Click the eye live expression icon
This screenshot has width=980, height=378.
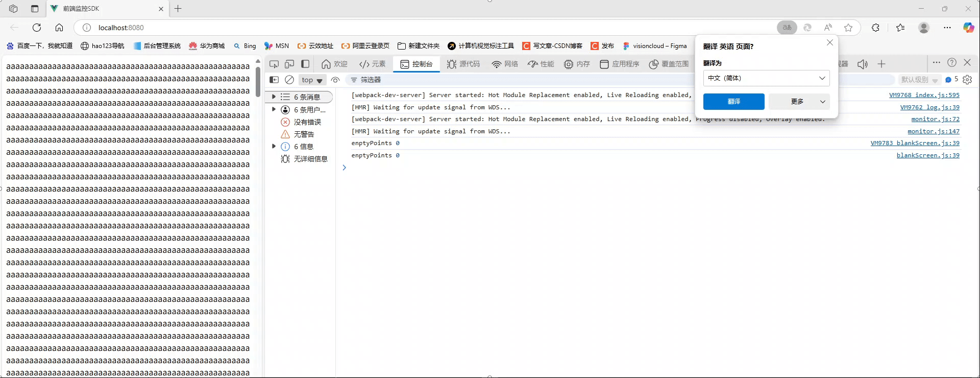(x=335, y=80)
